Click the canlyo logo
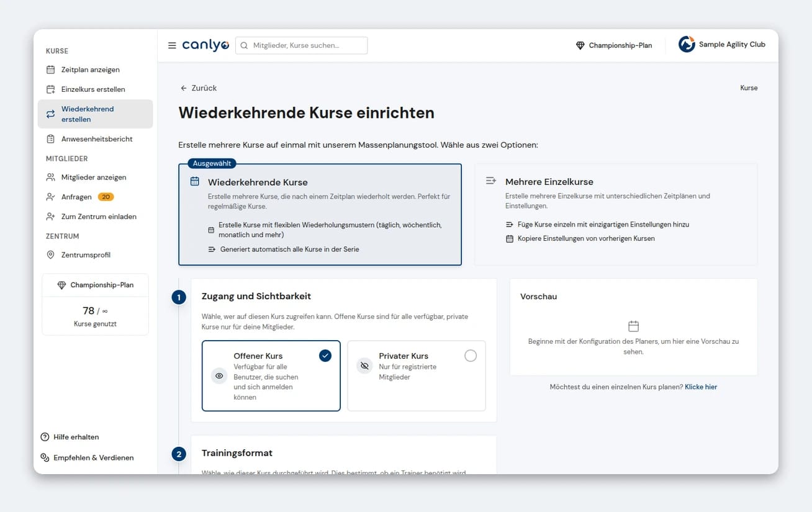 point(205,45)
